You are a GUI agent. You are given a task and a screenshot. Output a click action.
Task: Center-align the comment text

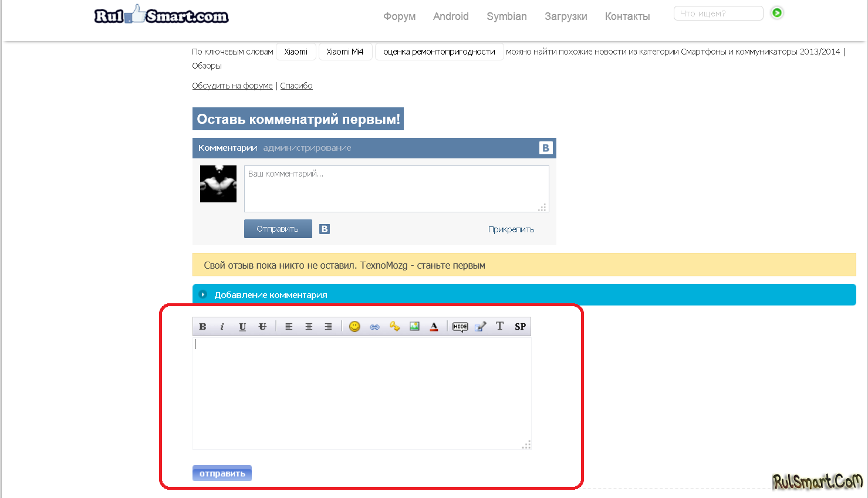point(309,327)
